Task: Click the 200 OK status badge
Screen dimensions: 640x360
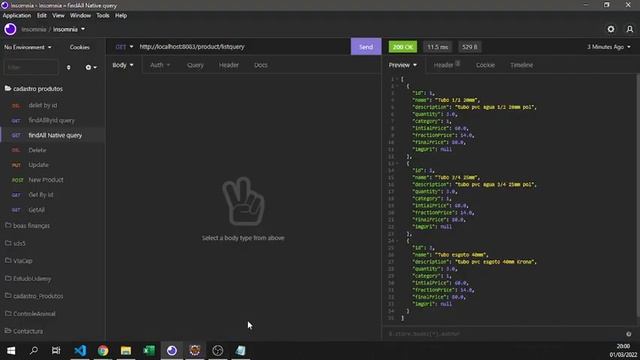Action: tap(403, 47)
